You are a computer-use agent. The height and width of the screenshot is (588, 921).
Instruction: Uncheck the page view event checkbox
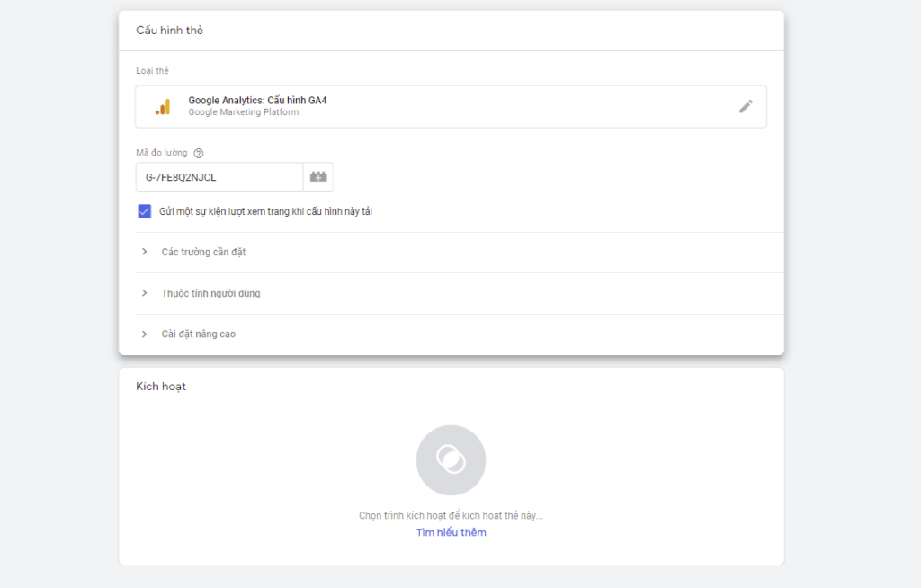coord(145,211)
